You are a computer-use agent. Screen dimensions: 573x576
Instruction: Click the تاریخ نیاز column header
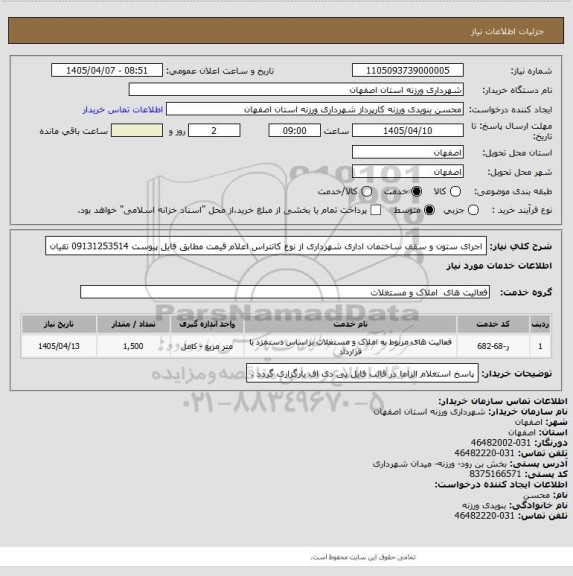pyautogui.click(x=59, y=324)
